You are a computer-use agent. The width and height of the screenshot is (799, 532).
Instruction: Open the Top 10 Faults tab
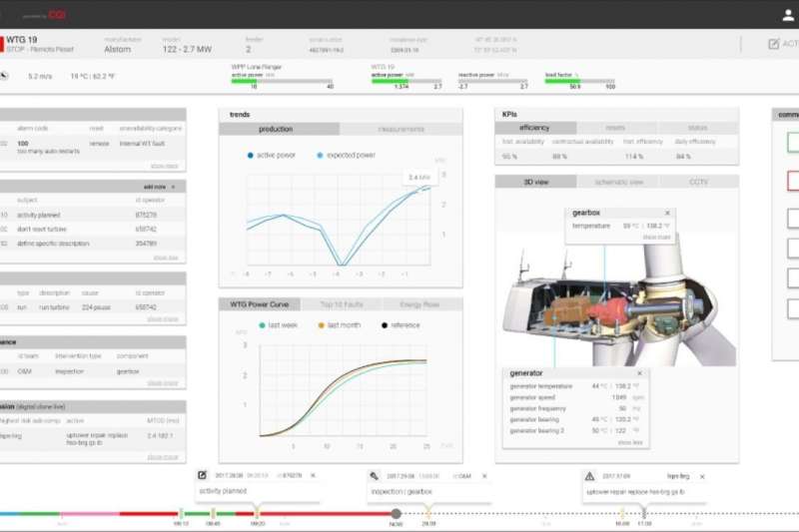(x=342, y=304)
